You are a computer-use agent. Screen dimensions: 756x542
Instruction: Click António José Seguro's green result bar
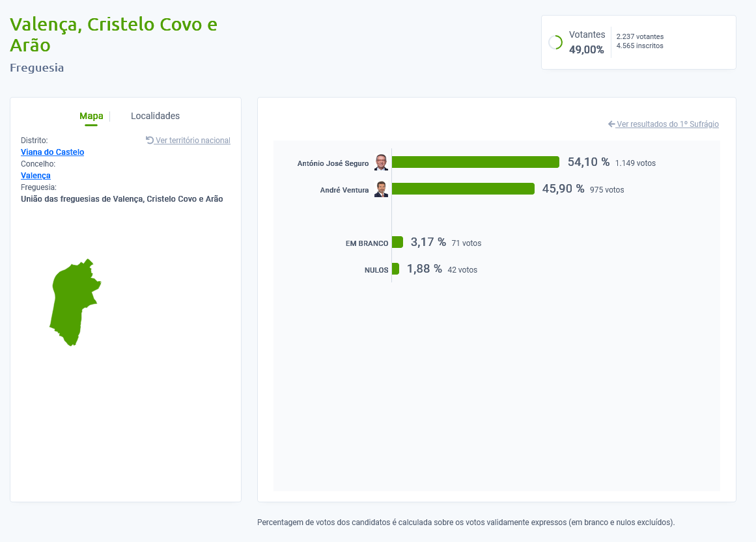tap(475, 162)
